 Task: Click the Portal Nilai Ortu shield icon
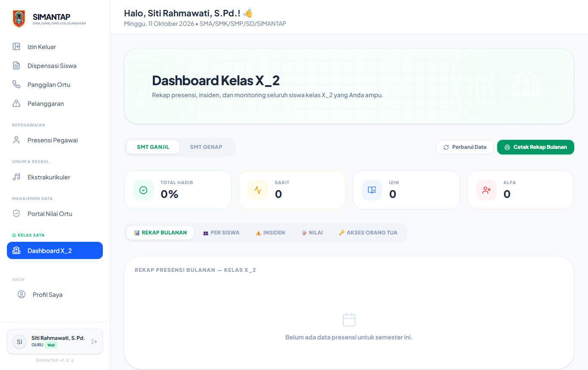tap(16, 213)
